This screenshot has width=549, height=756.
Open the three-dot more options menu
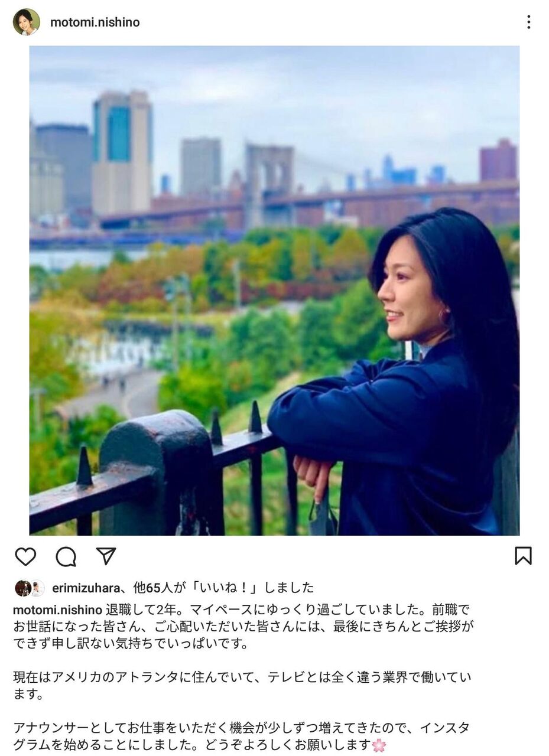pos(528,22)
